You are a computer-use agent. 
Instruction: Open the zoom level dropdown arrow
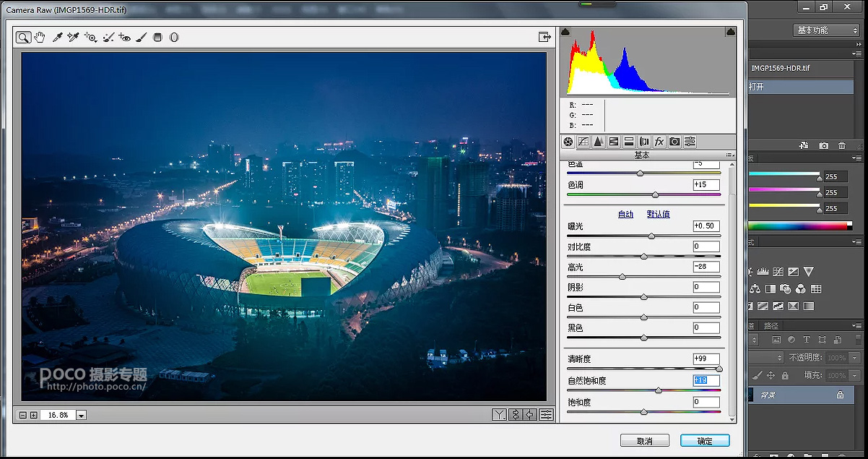pyautogui.click(x=81, y=415)
